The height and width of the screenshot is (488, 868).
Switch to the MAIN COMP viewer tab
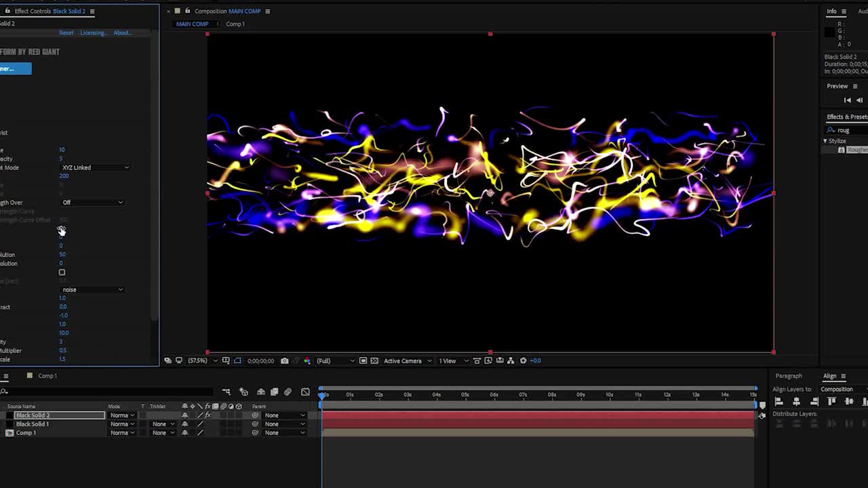[192, 24]
